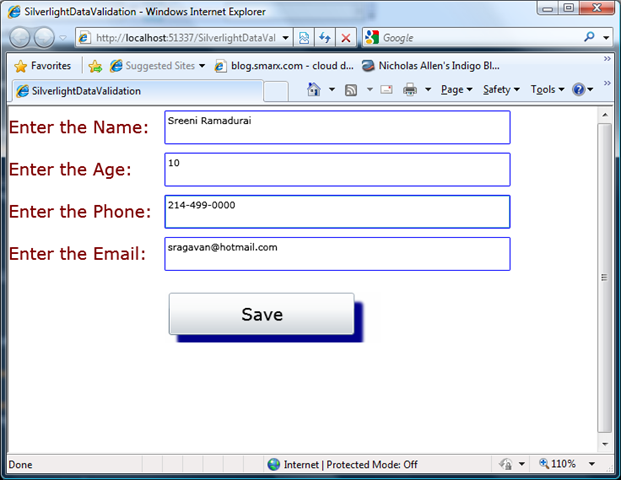
Task: Open the Home button dropdown arrow
Action: [x=332, y=90]
